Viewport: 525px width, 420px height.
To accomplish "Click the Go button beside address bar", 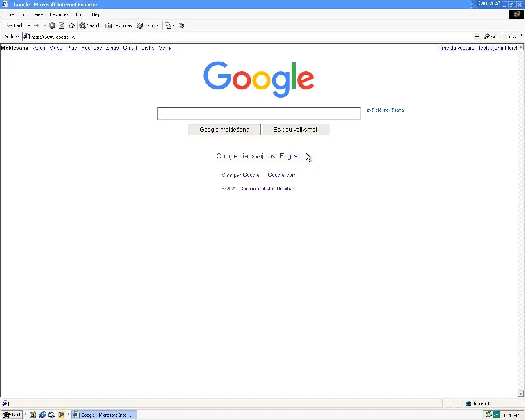I will click(491, 37).
